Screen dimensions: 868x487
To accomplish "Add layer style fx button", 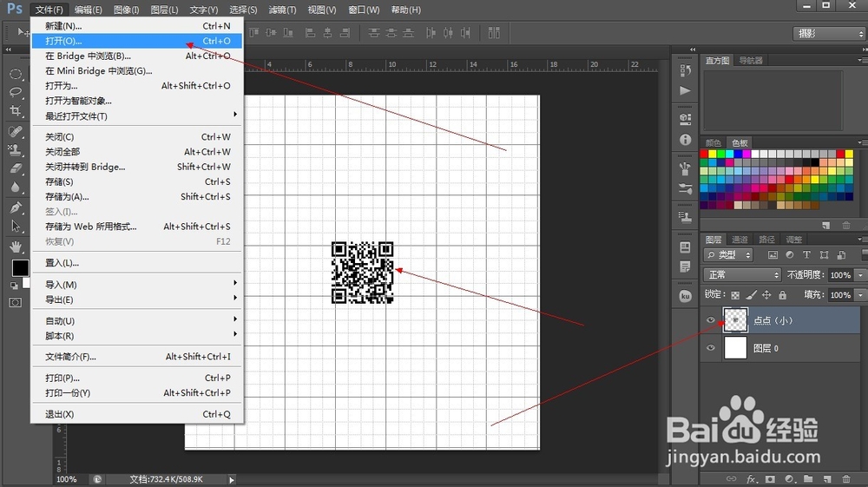I will pos(751,478).
